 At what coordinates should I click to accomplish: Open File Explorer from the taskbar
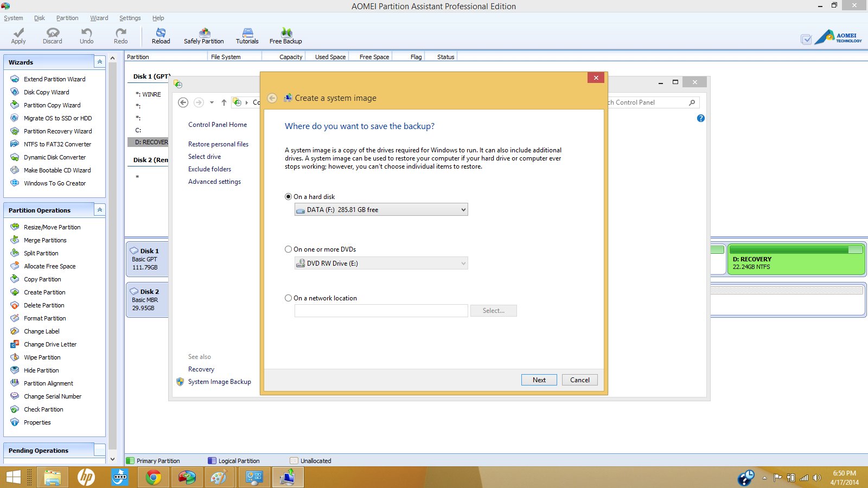click(x=53, y=478)
